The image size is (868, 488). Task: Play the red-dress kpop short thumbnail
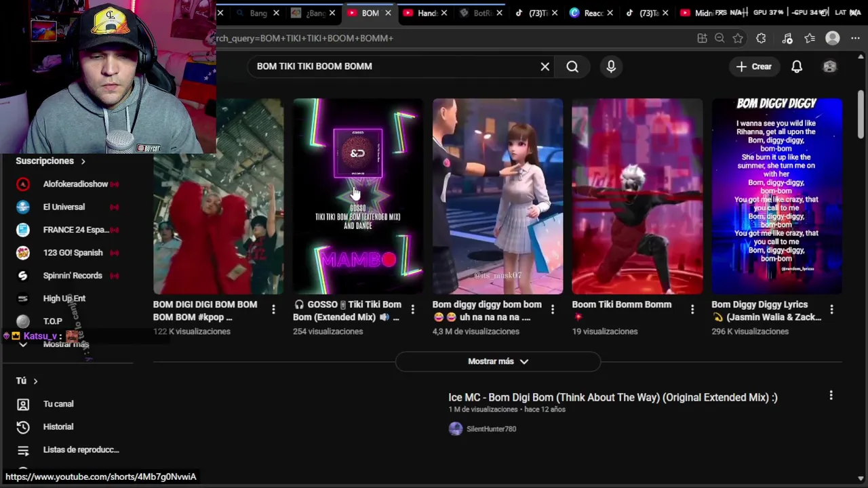pos(218,197)
